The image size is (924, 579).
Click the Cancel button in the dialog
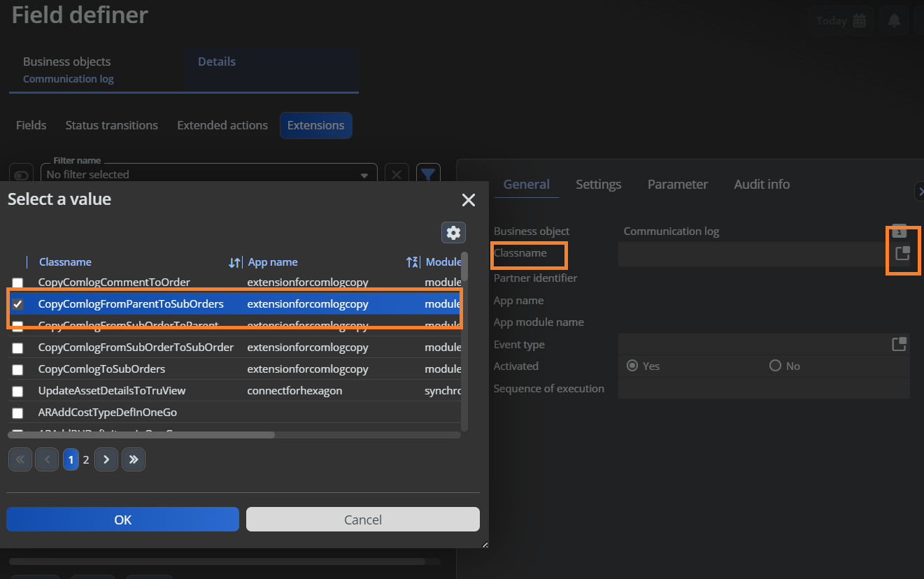pyautogui.click(x=363, y=520)
